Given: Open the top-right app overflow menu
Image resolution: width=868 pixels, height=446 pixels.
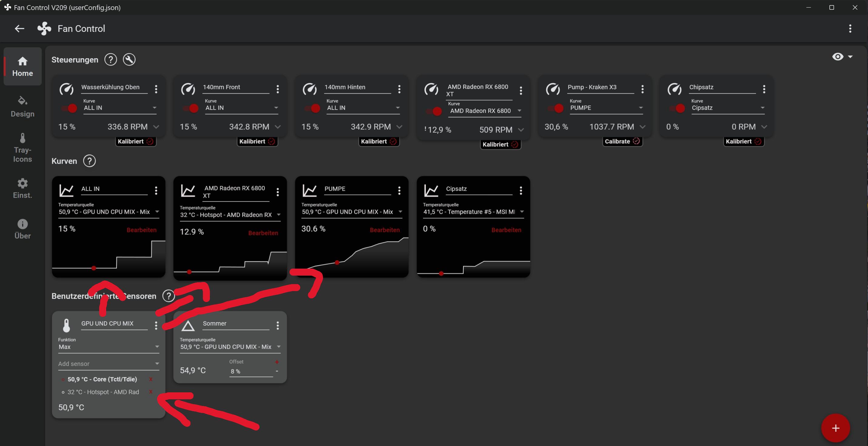Looking at the screenshot, I should (850, 29).
